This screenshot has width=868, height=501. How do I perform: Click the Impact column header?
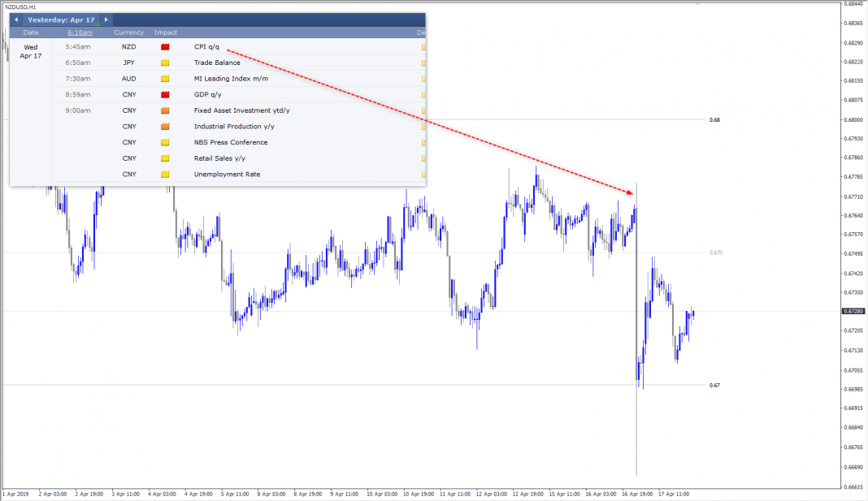coord(166,33)
